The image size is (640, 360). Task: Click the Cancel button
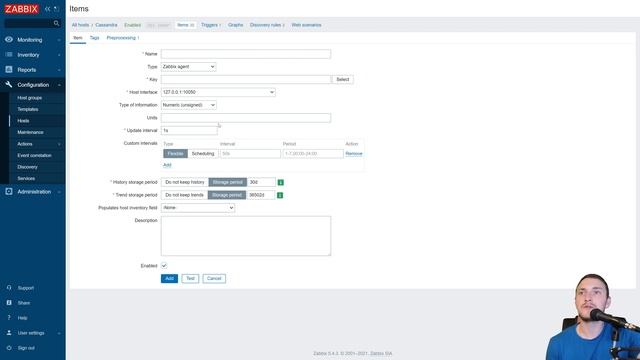pyautogui.click(x=214, y=278)
